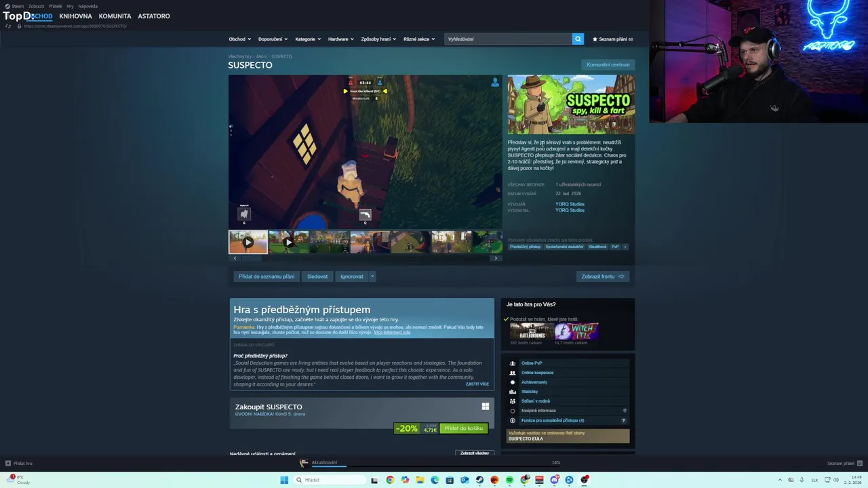Screen dimensions: 868x488
Task: Launch Microsoft Edge from the taskbar
Action: coord(435,480)
